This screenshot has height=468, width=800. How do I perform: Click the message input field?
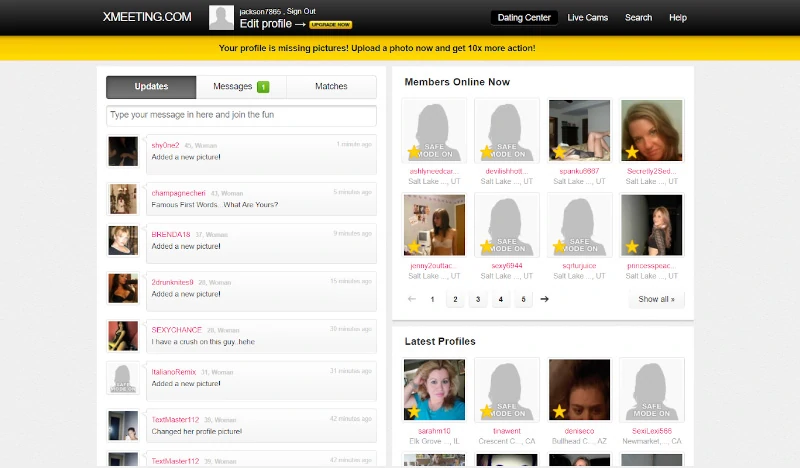241,115
